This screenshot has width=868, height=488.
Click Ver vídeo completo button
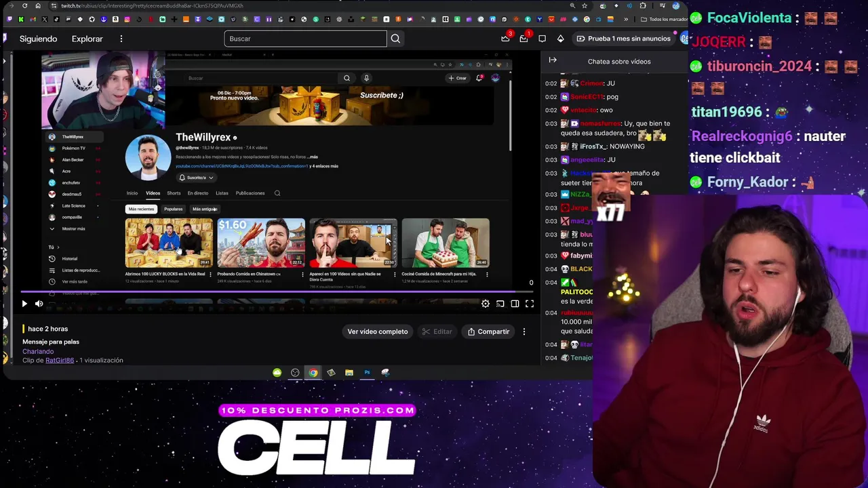(378, 331)
